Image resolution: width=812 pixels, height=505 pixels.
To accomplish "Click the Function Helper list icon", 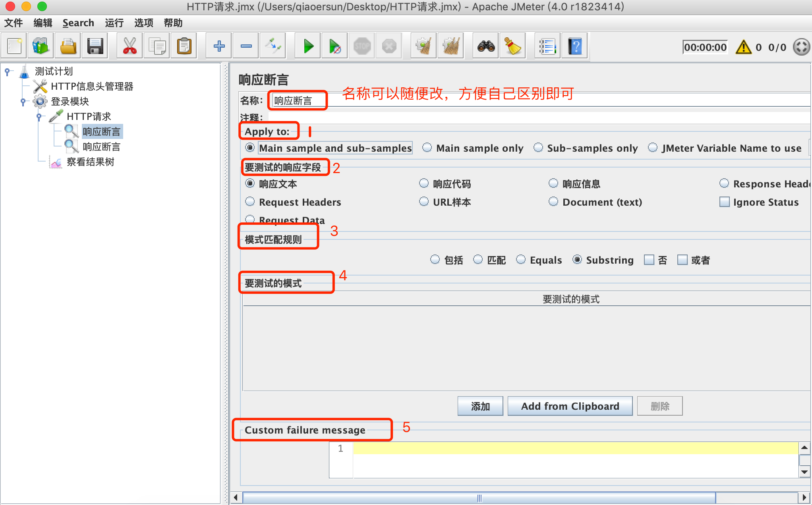I will point(547,46).
